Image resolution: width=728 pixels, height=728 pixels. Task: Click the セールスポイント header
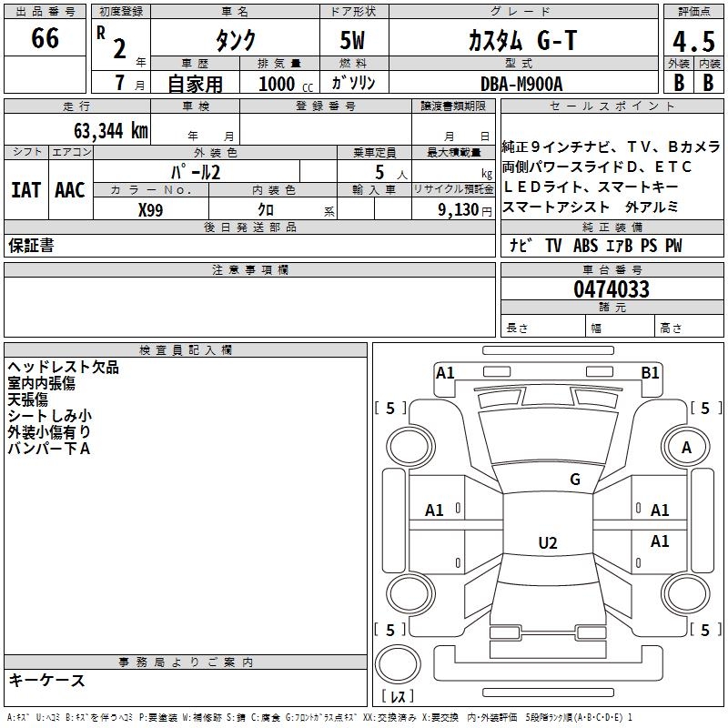click(x=612, y=106)
